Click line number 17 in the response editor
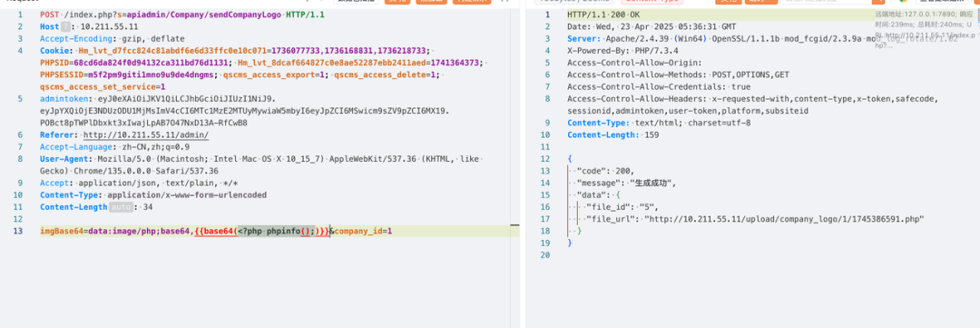The height and width of the screenshot is (328, 980). click(546, 219)
